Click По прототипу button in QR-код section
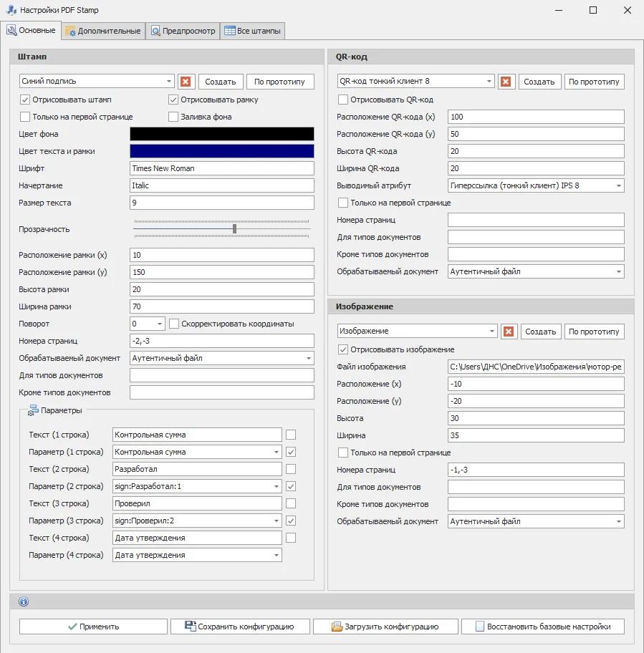Screen dimensions: 644x653 coord(594,82)
